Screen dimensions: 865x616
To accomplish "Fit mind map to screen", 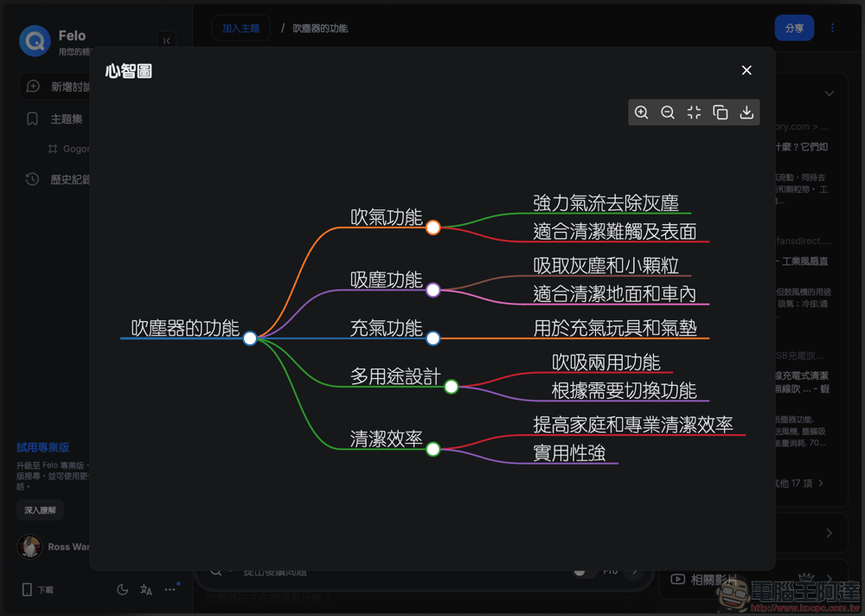I will click(x=694, y=112).
